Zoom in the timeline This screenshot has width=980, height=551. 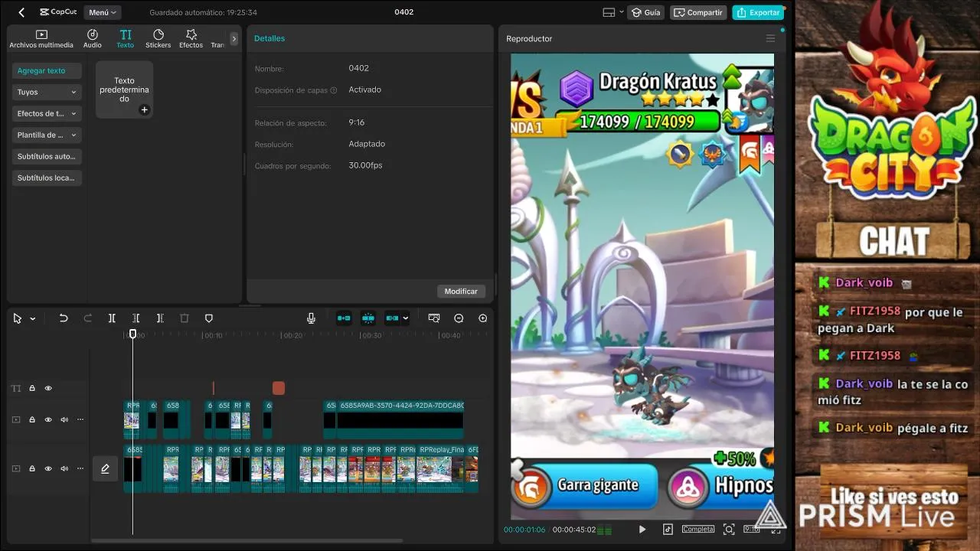coord(483,318)
